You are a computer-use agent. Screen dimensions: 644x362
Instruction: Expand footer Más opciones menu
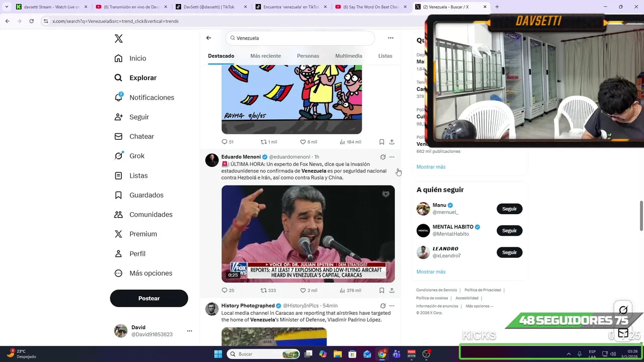point(479,306)
